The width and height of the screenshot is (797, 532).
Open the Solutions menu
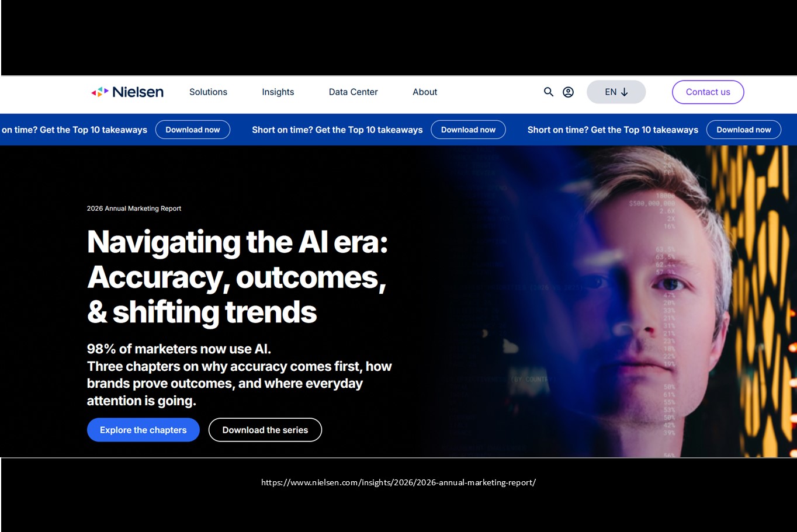(x=208, y=92)
